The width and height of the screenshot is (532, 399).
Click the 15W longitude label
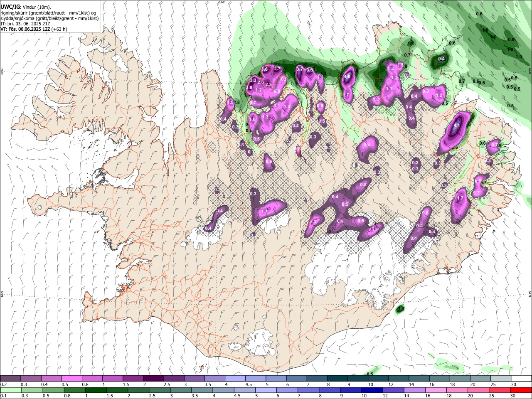[x=440, y=2]
